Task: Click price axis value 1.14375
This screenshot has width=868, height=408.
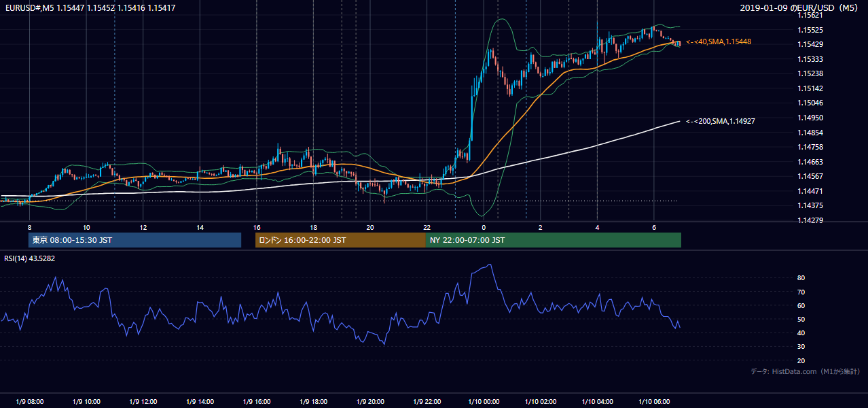Action: pos(810,205)
